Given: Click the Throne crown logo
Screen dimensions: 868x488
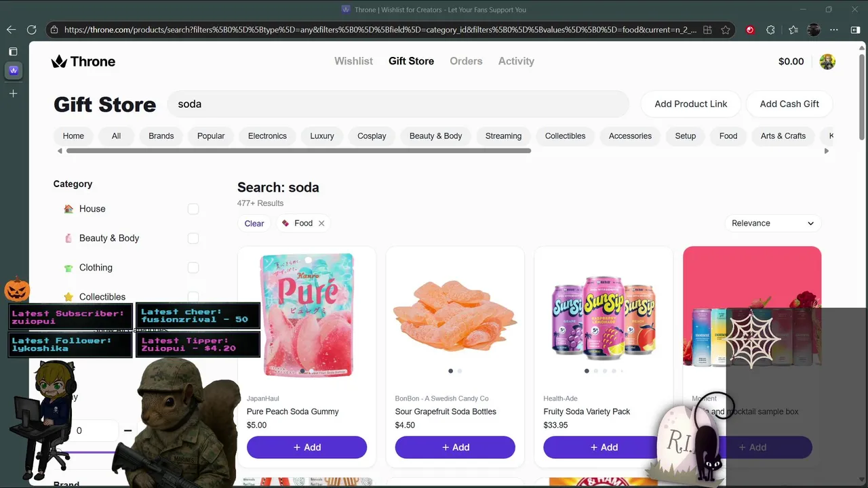Looking at the screenshot, I should coord(59,61).
